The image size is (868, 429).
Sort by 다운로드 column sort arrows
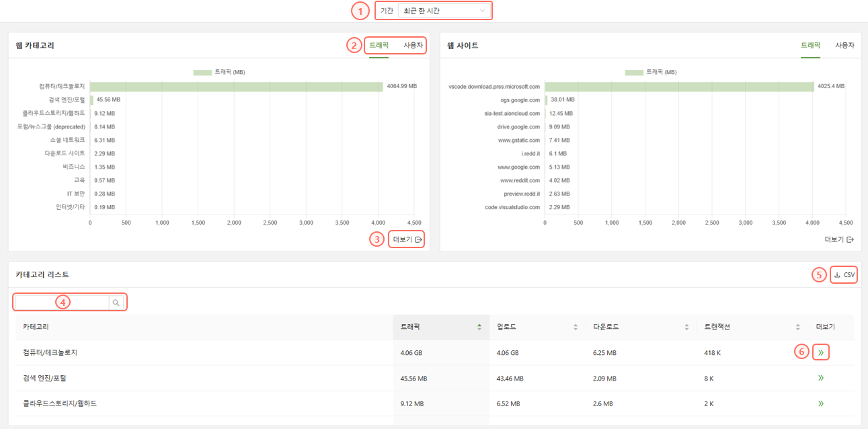[x=686, y=327]
